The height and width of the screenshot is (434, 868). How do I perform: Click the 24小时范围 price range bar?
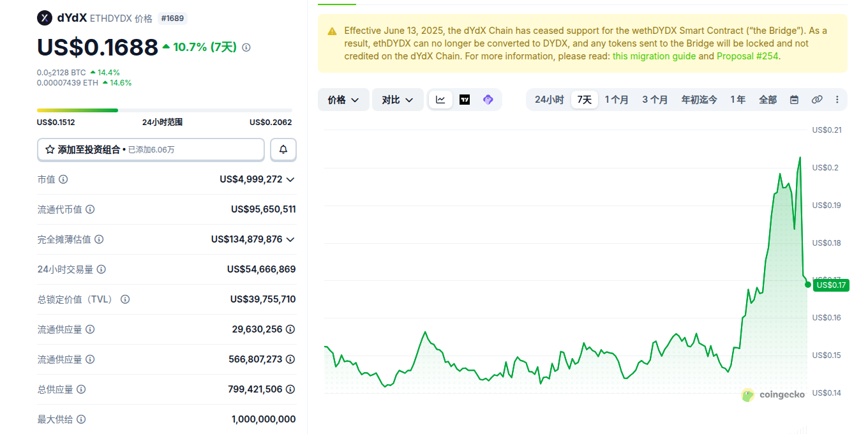(165, 110)
